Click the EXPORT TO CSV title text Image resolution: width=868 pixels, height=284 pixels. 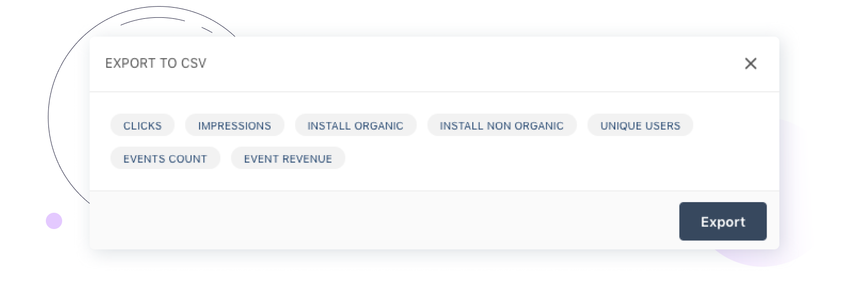coord(156,64)
